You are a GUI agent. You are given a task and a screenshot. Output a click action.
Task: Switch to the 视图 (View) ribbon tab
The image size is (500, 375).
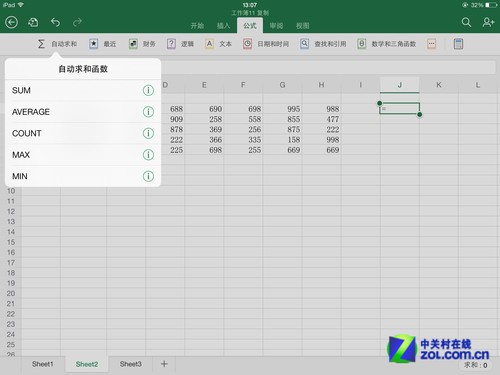(x=303, y=26)
